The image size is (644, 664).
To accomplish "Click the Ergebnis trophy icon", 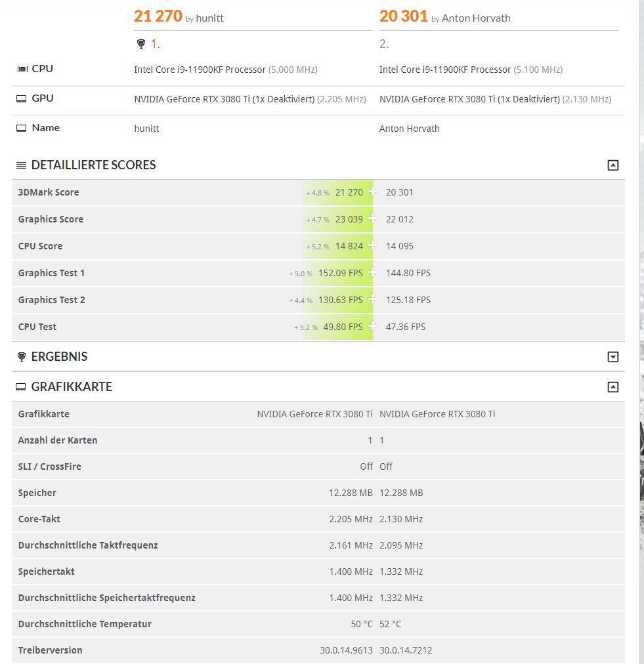I will click(21, 357).
